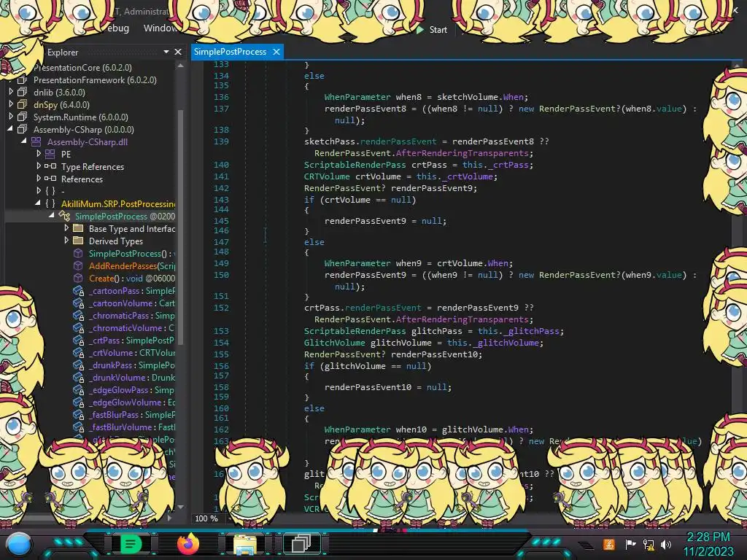Click the dnSpy assembly icon
This screenshot has height=560, width=747.
[x=23, y=104]
